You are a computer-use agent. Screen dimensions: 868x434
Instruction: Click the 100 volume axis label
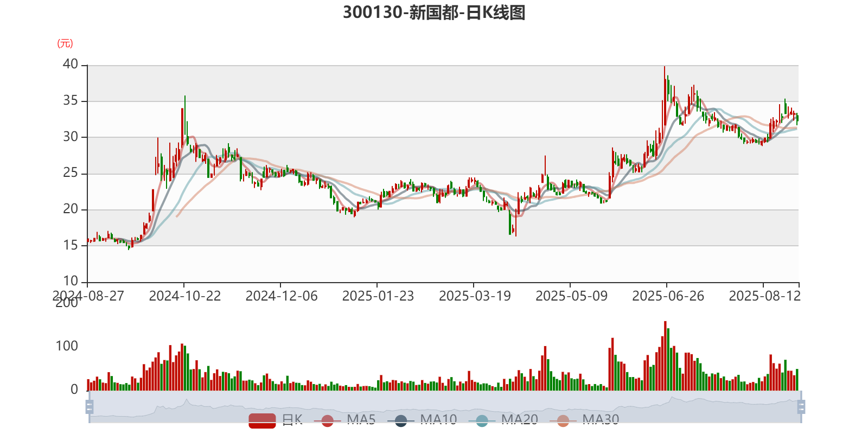(67, 346)
